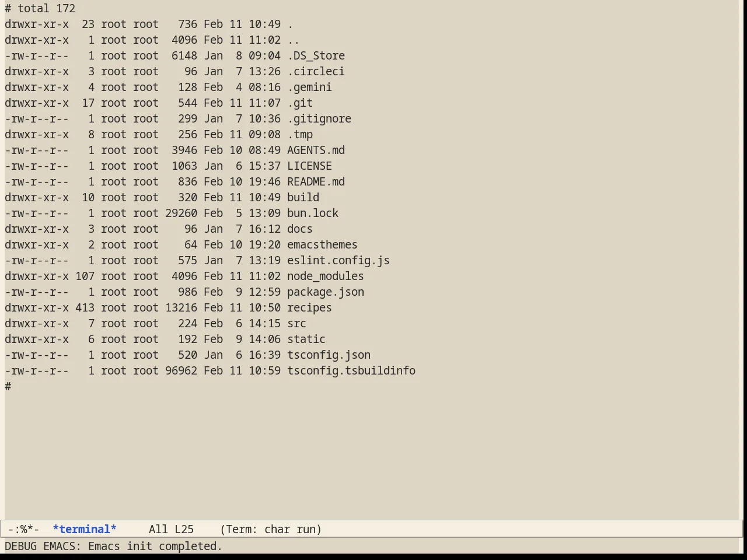This screenshot has width=747, height=560.
Task: Select the LICENSE file name
Action: [x=309, y=166]
